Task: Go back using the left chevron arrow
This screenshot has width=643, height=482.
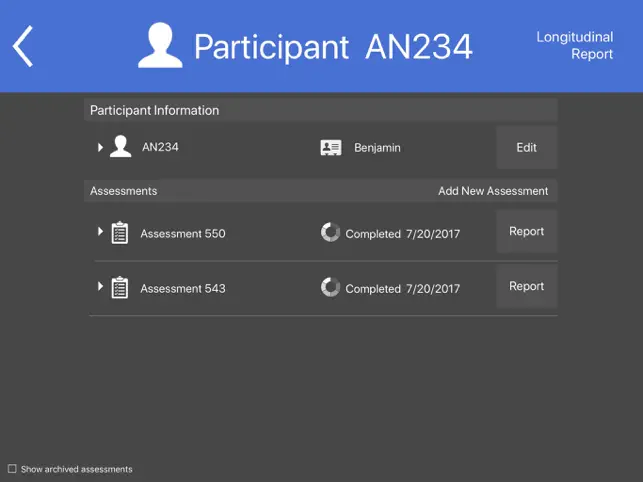Action: (23, 46)
